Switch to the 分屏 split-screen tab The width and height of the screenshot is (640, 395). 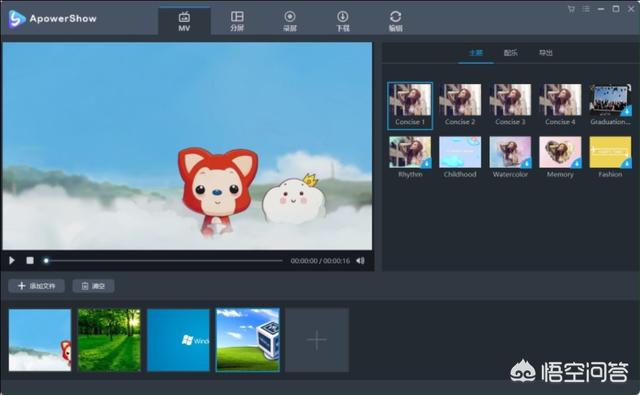[237, 21]
